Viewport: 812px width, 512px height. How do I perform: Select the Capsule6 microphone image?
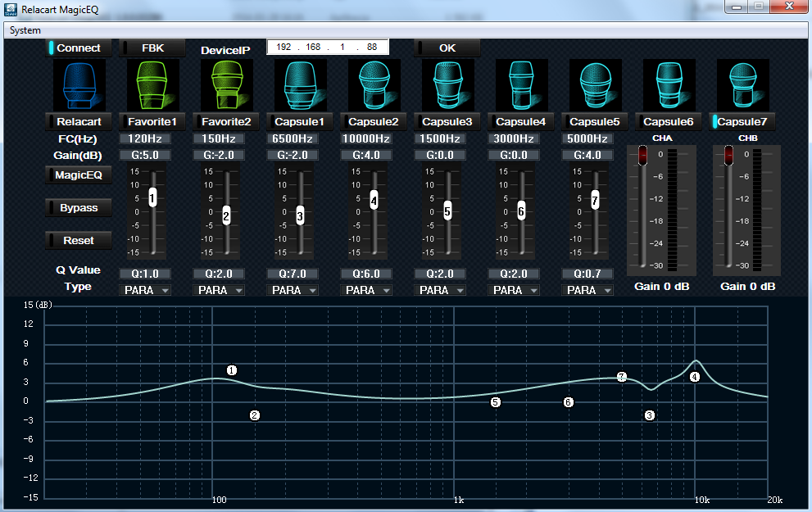pyautogui.click(x=669, y=85)
